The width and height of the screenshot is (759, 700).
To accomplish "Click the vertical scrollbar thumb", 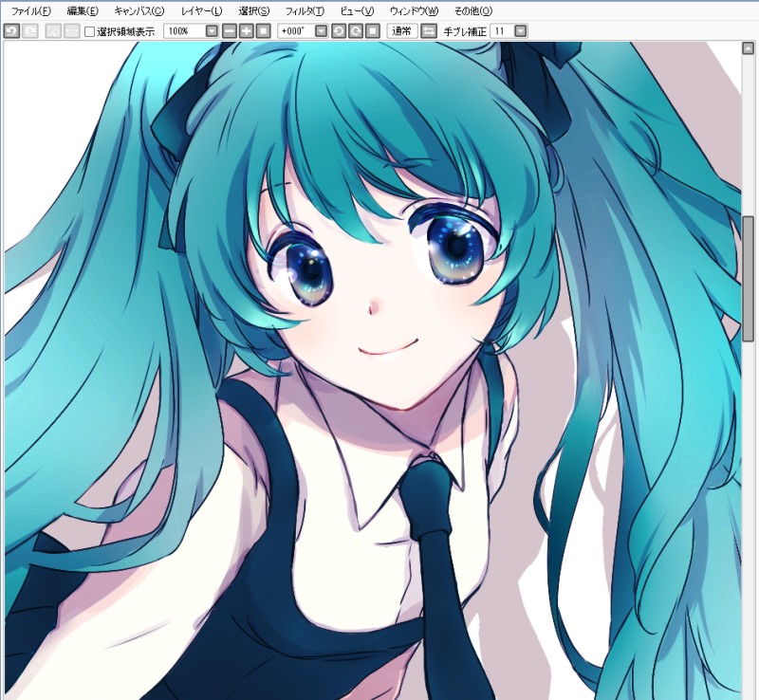I will pos(748,278).
